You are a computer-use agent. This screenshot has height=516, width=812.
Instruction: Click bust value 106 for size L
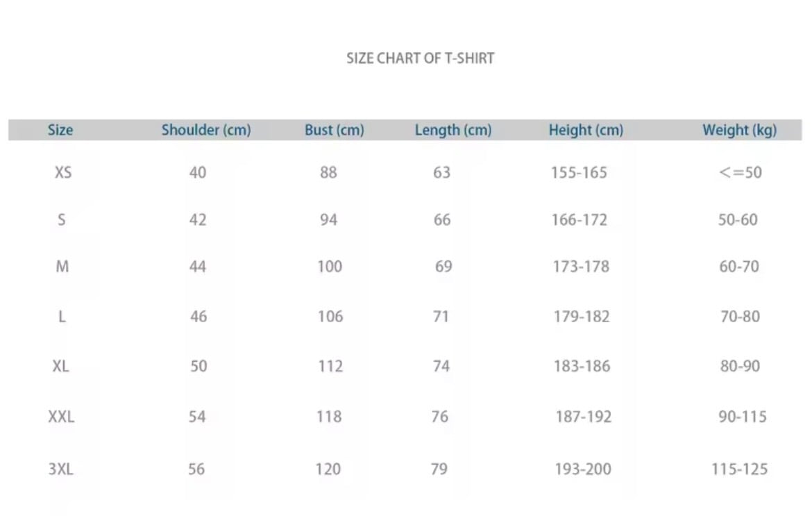click(330, 317)
